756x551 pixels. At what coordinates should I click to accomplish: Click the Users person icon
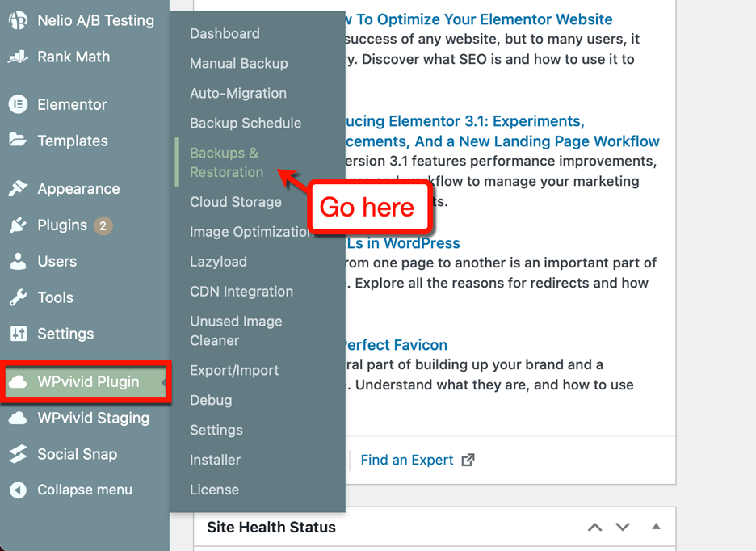click(18, 261)
